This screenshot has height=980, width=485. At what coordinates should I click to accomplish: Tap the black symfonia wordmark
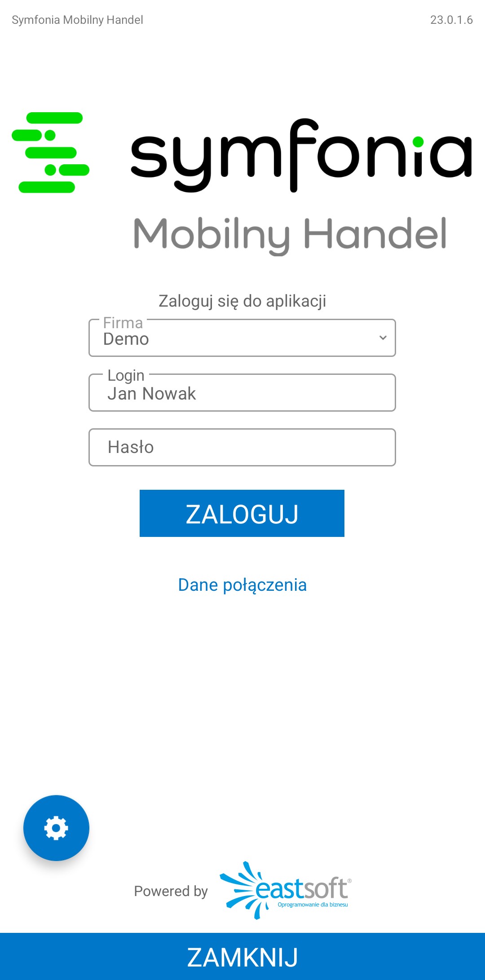coord(301,155)
